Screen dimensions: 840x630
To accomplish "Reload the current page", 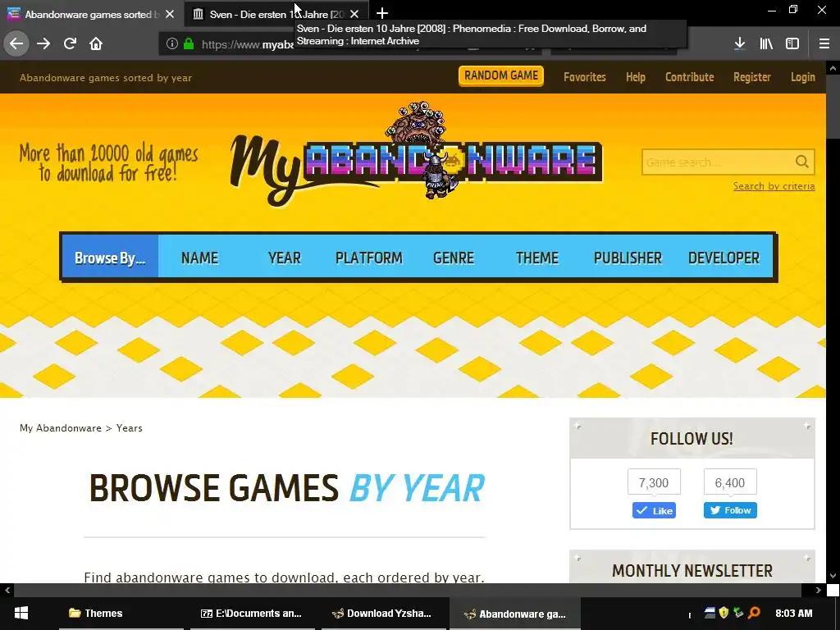I will point(70,43).
